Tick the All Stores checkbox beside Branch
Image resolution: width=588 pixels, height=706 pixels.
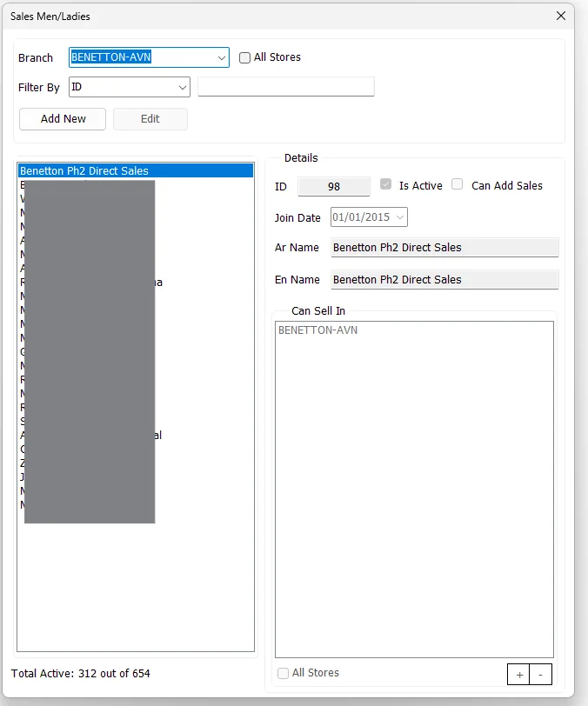click(244, 57)
